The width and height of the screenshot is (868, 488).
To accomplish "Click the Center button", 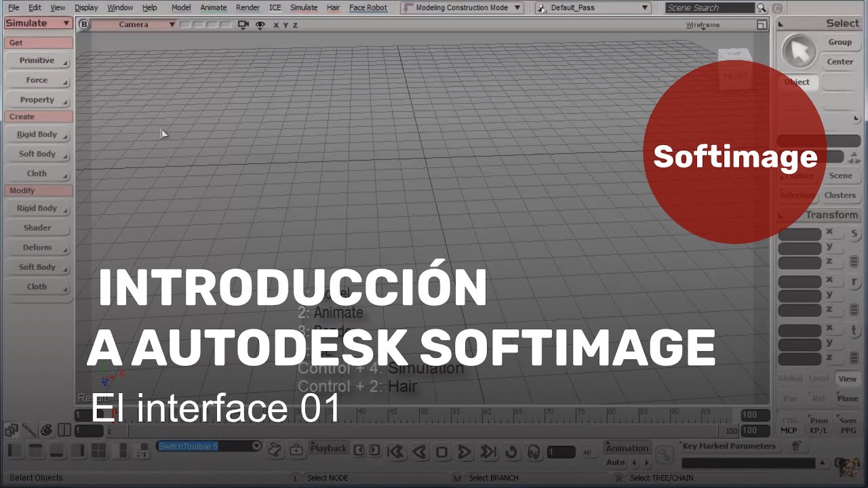I will [840, 62].
